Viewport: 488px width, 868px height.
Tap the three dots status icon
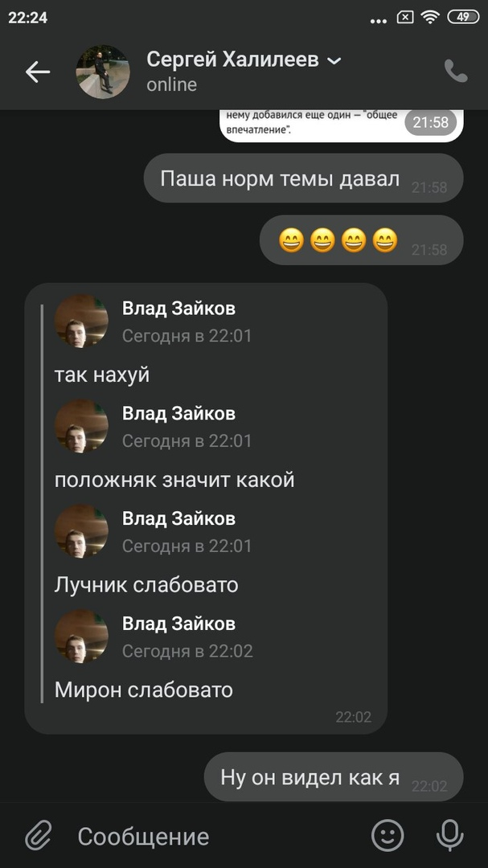(379, 20)
